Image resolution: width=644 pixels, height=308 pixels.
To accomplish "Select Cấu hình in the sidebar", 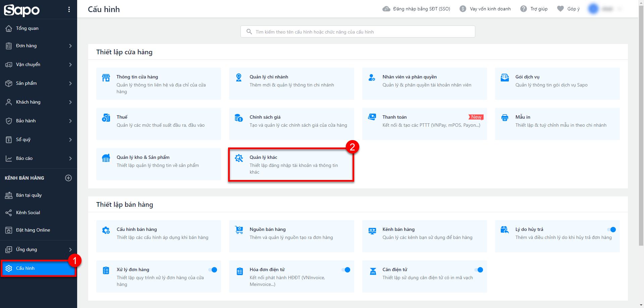I will [39, 268].
